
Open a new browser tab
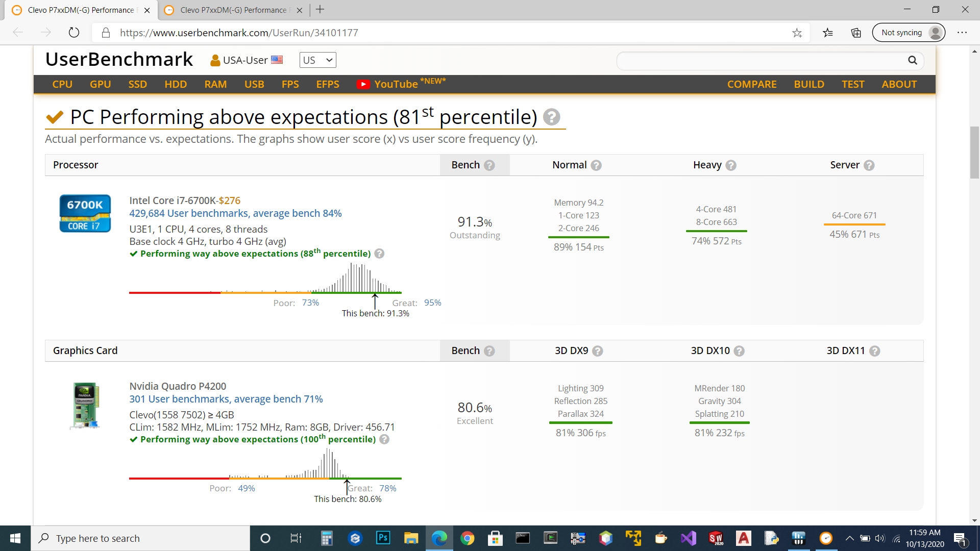click(320, 10)
